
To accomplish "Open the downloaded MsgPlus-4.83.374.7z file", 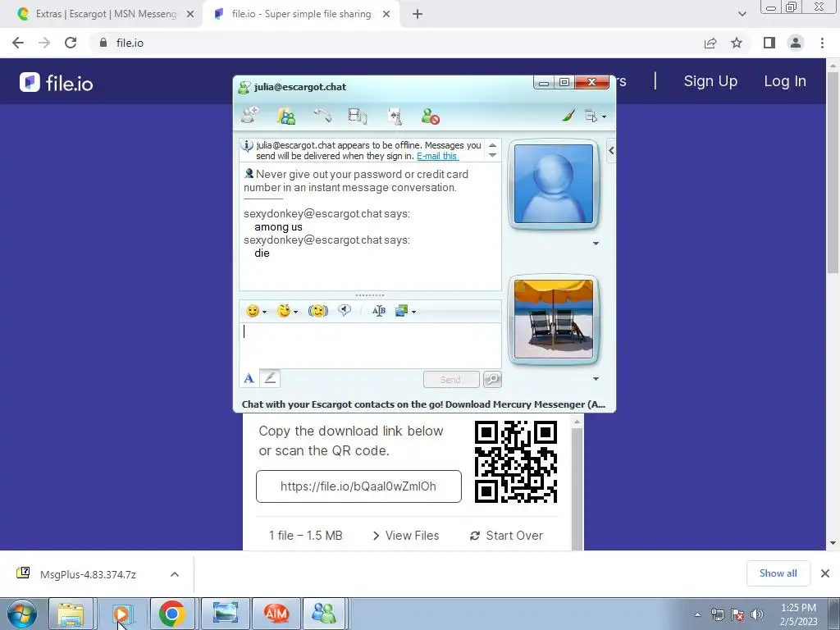I will (x=87, y=574).
